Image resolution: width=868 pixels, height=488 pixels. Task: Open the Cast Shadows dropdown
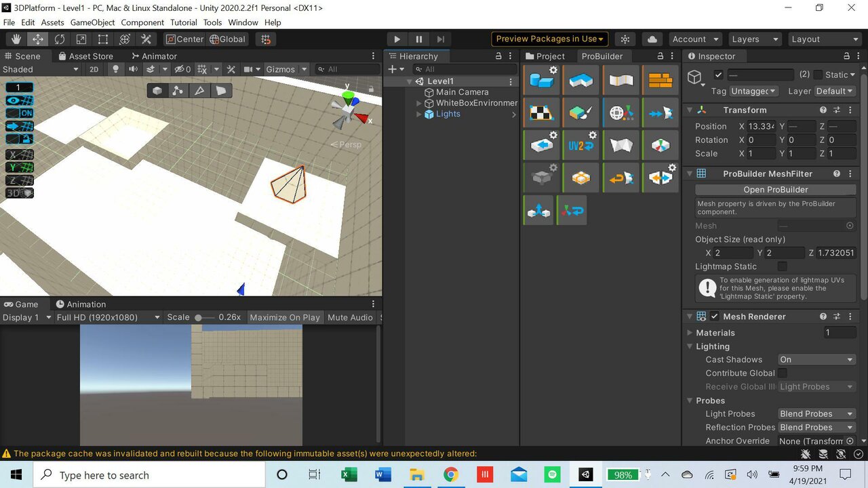click(816, 359)
